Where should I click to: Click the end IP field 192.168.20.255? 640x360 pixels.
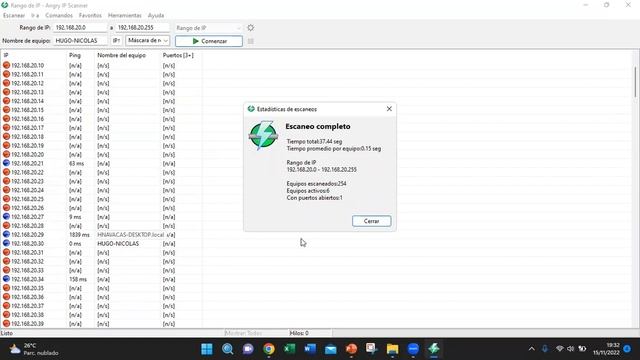(x=142, y=27)
